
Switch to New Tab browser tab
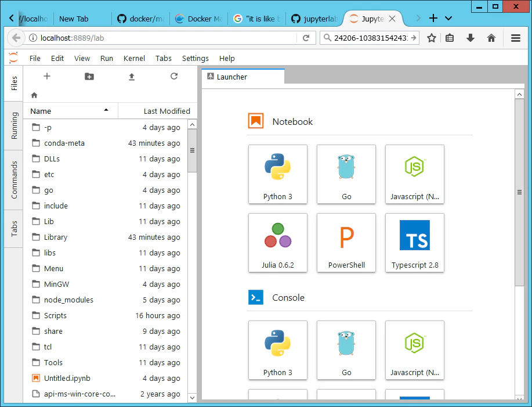click(x=82, y=19)
